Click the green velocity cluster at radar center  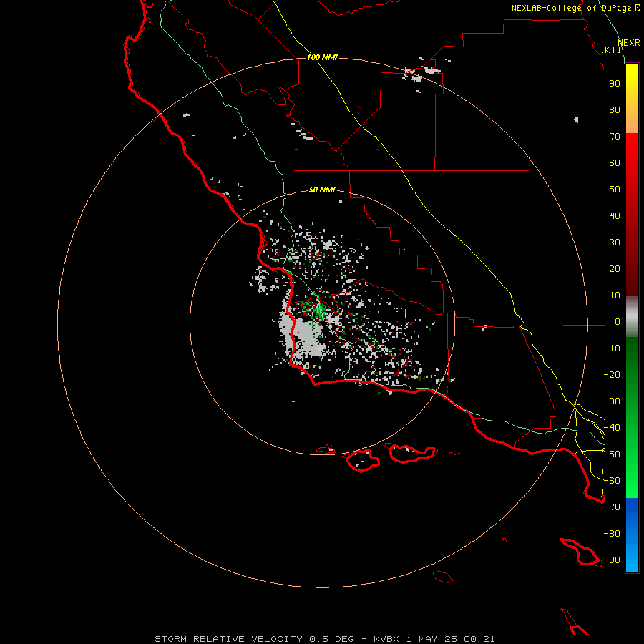(318, 310)
